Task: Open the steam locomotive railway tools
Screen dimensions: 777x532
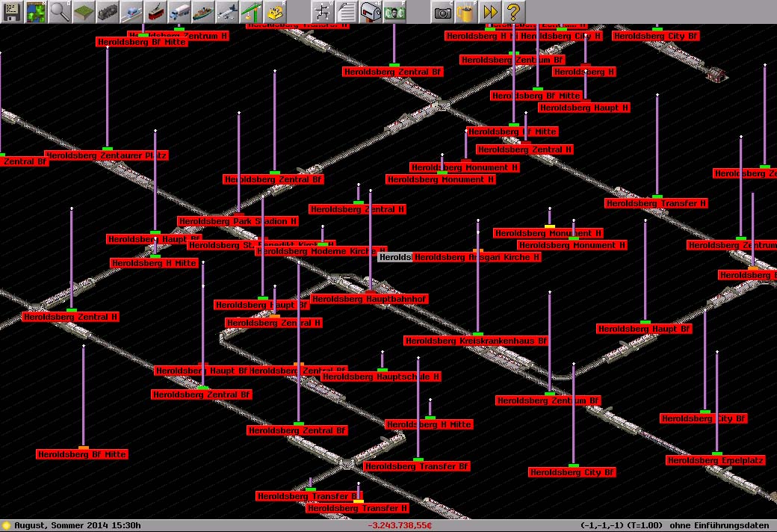Action: pos(108,12)
